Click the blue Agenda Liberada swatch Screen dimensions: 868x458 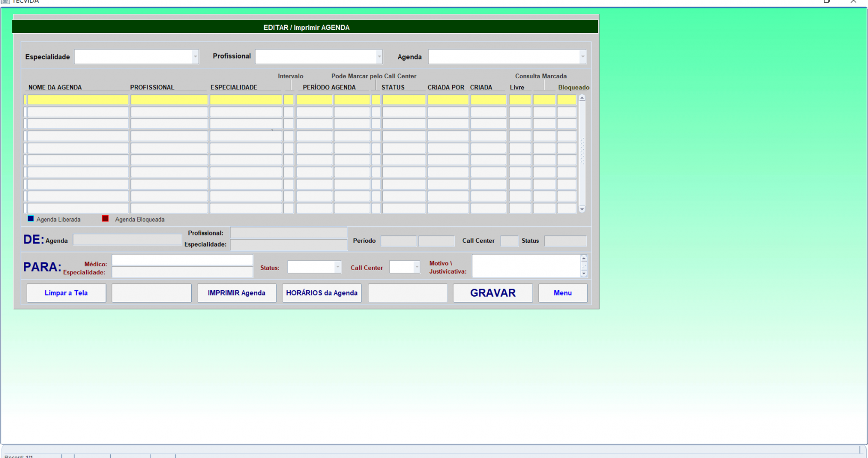[x=31, y=219]
